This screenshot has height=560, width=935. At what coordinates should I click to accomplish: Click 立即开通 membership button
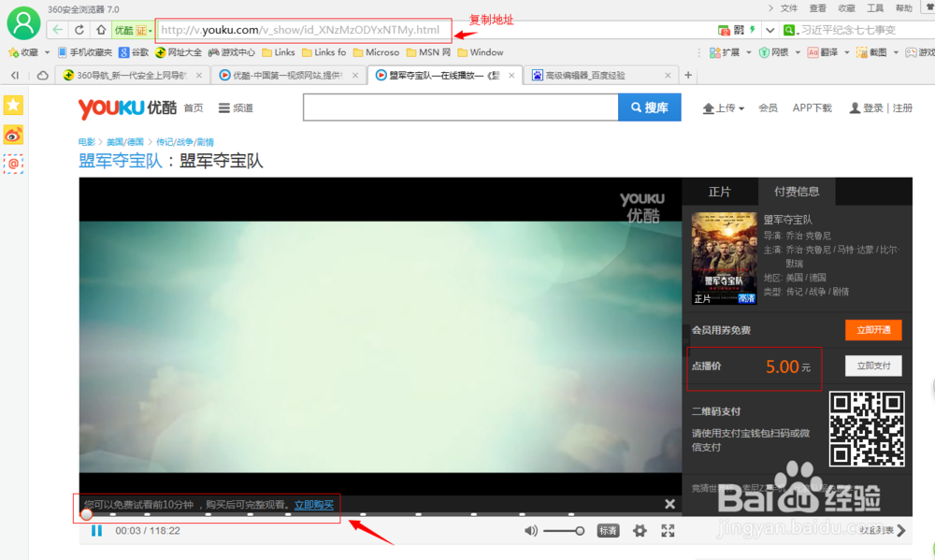(873, 330)
